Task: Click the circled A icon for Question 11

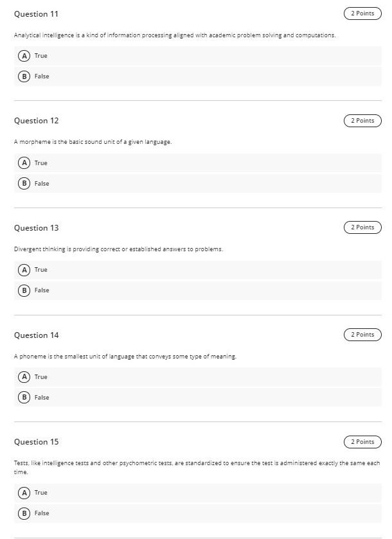Action: tap(24, 56)
